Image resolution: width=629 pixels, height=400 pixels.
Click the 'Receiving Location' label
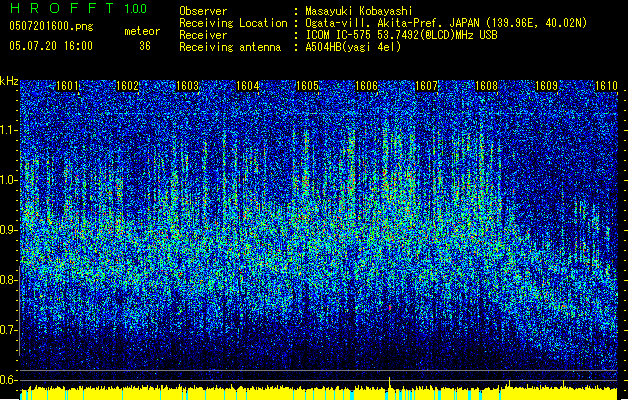pos(233,23)
